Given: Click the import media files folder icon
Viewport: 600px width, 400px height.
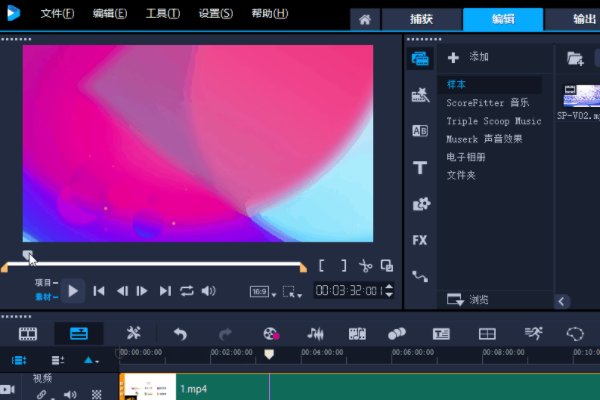Looking at the screenshot, I should coord(575,59).
